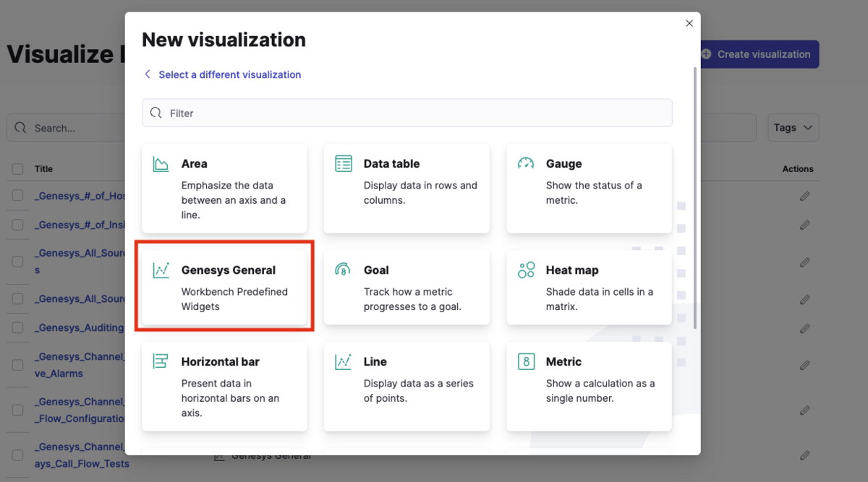Select the Line visualization card

click(407, 386)
